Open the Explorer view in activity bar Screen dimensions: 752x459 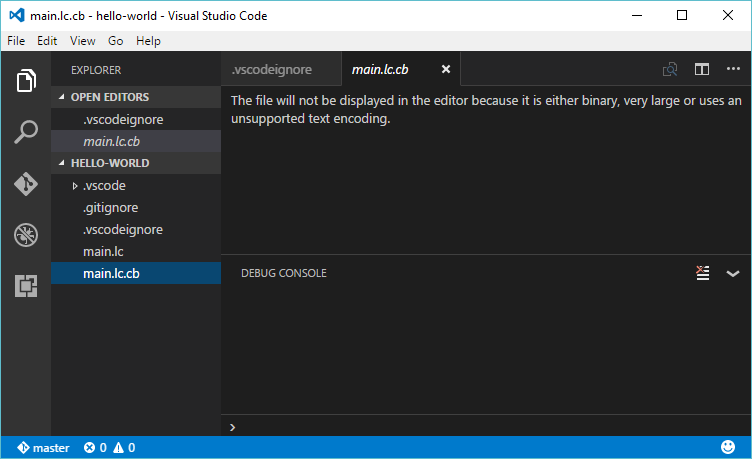click(26, 81)
